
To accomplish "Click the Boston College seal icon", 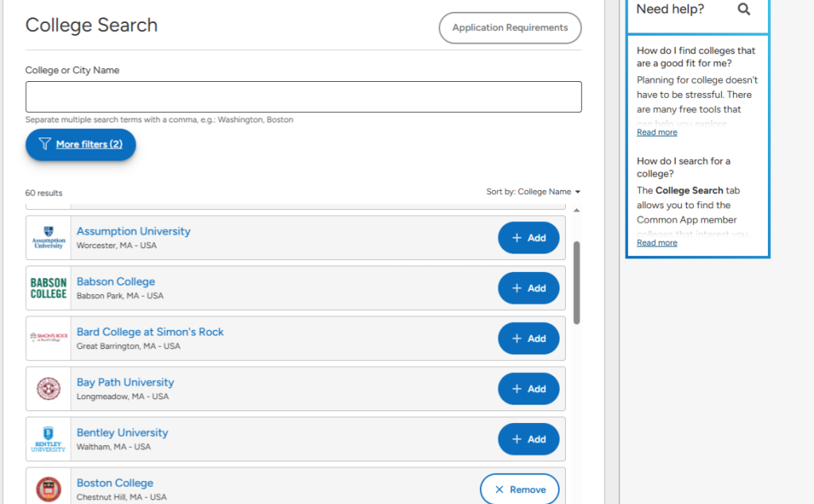I will (x=48, y=488).
